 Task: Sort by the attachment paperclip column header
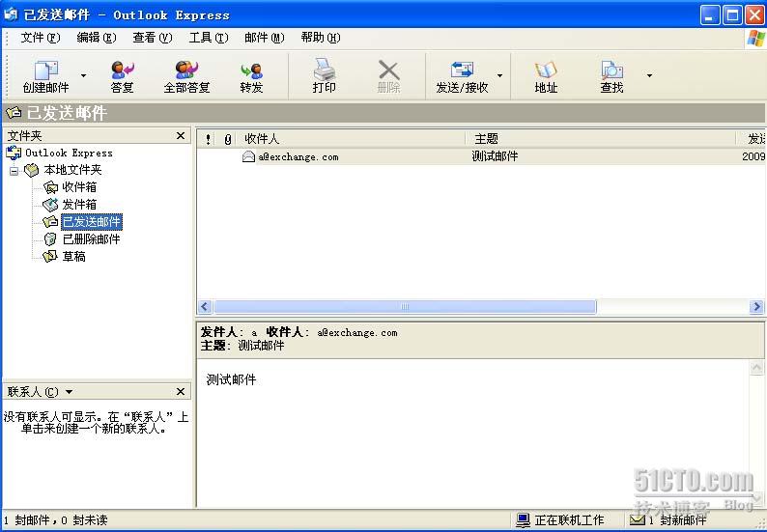click(227, 139)
